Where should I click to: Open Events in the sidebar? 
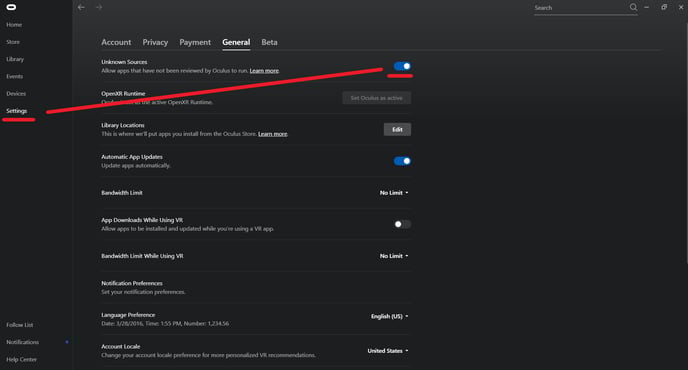[x=14, y=76]
